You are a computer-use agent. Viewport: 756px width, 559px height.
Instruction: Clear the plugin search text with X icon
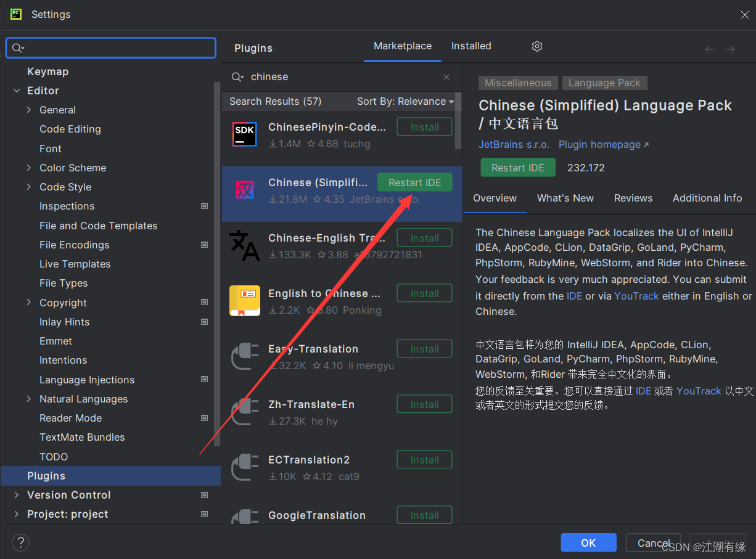[x=446, y=77]
